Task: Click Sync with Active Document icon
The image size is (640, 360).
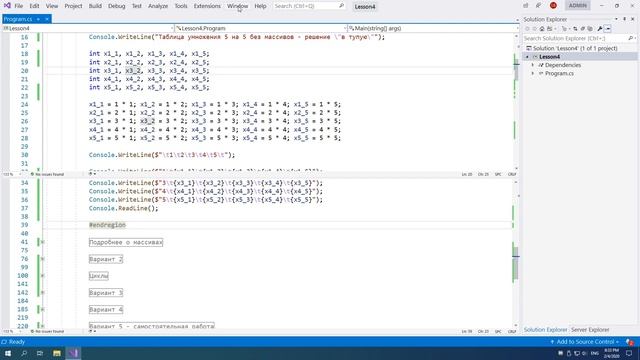Action: [x=575, y=29]
